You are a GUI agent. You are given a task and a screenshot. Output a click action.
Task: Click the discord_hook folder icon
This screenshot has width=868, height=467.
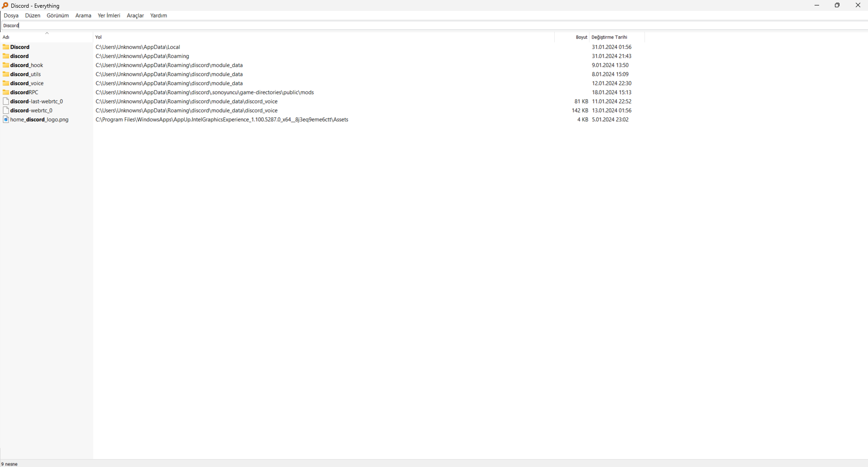[x=6, y=65]
